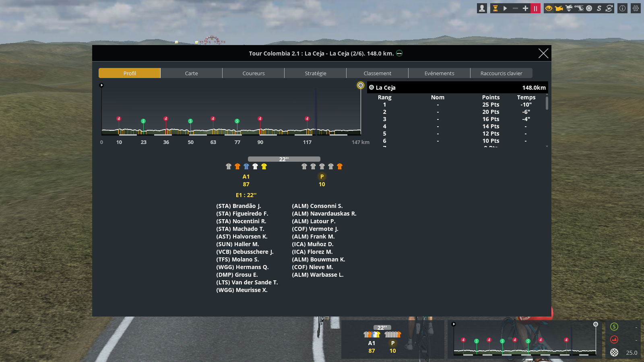Open the Coureurs tab
Viewport: 644px width, 362px height.
pos(254,73)
